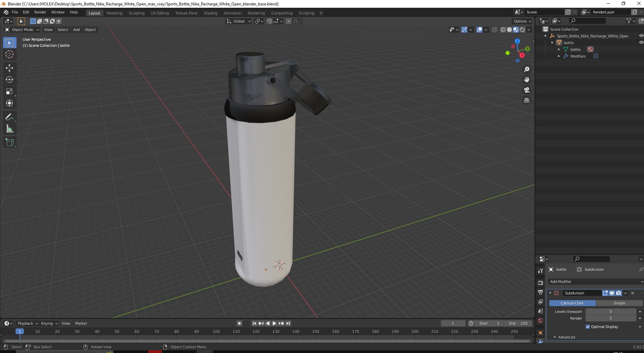Screen dimensions: 644x353
Task: Click the timeline playhead at frame 1
Action: tap(20, 331)
